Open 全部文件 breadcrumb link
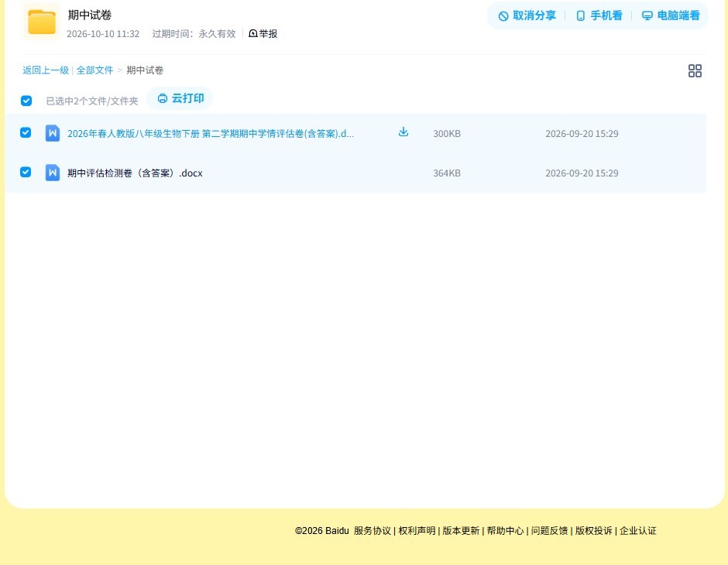Screen dimensions: 728x565 [94, 70]
